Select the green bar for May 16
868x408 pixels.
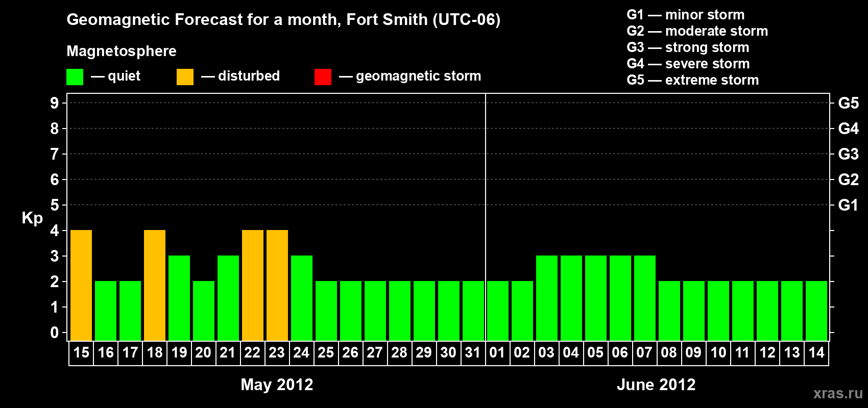tap(106, 311)
